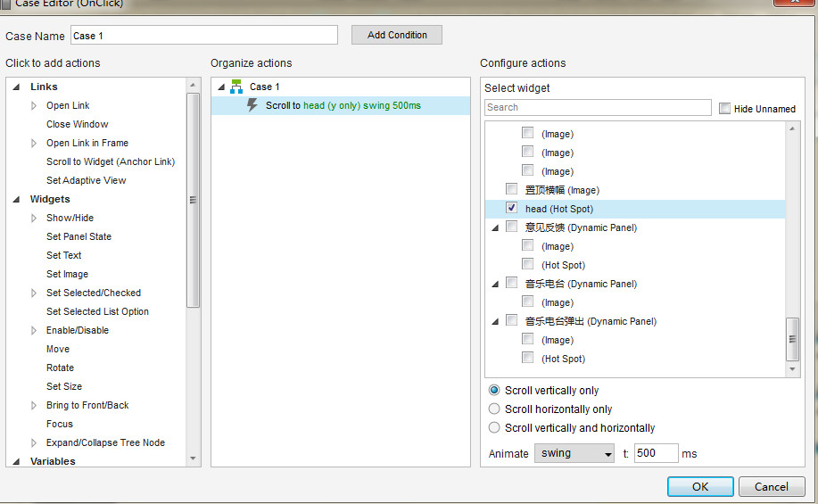The image size is (818, 504).
Task: Open the Animate swing dropdown
Action: 574,453
